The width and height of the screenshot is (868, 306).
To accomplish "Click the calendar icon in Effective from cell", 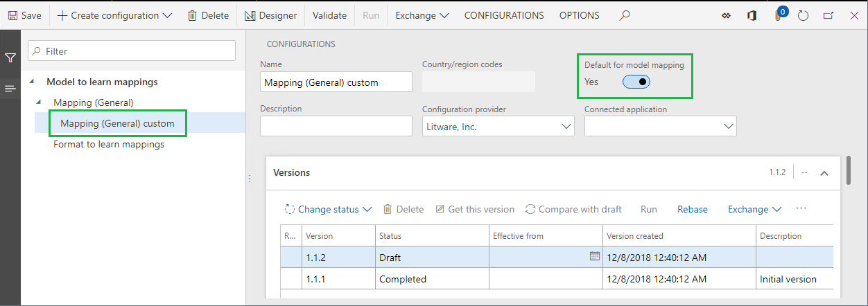I will tap(594, 256).
